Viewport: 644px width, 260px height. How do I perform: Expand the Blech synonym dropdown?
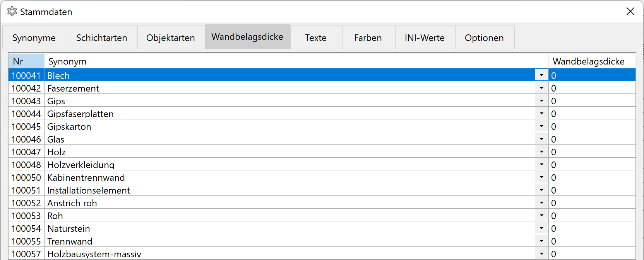[541, 75]
